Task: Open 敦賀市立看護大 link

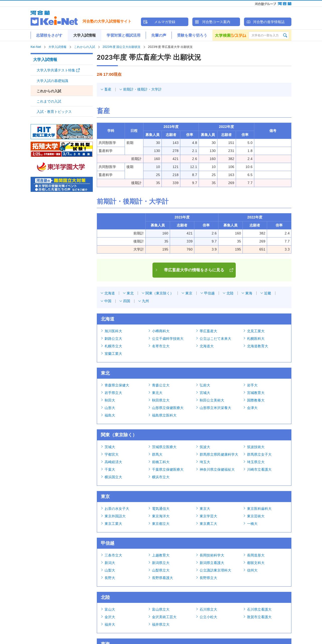Action: pyautogui.click(x=259, y=617)
